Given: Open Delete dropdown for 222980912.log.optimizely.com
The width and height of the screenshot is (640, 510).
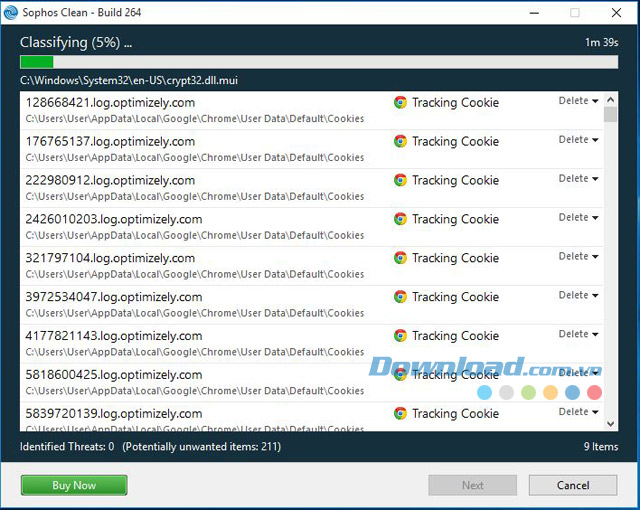Looking at the screenshot, I should click(578, 178).
